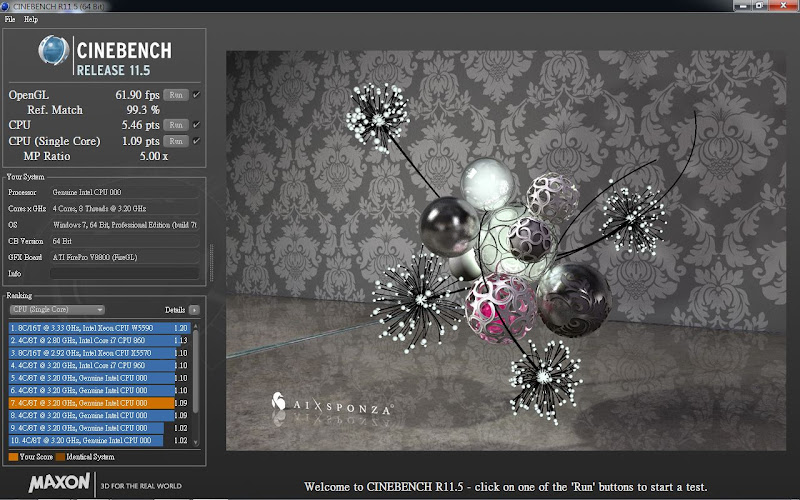This screenshot has width=800, height=500.
Task: Close the Cinebench window
Action: coord(783,5)
